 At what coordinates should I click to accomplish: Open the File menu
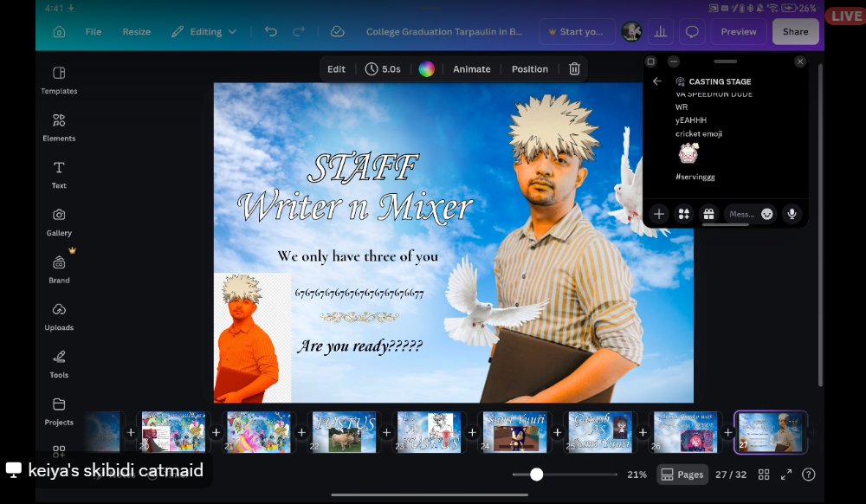(94, 32)
